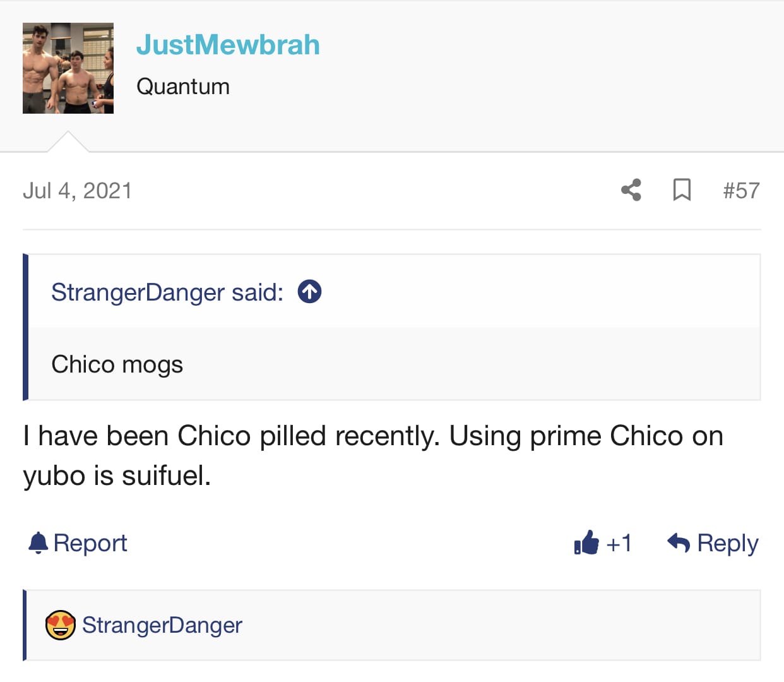Open JustMewbrah's profile from the username

point(228,45)
